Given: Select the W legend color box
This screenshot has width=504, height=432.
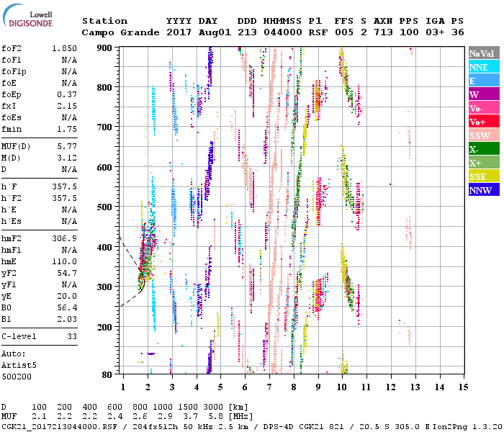Looking at the screenshot, I should pos(484,94).
